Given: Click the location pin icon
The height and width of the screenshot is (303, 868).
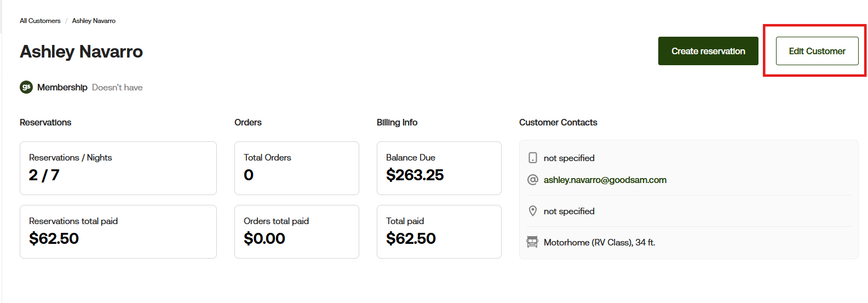Looking at the screenshot, I should tap(532, 211).
